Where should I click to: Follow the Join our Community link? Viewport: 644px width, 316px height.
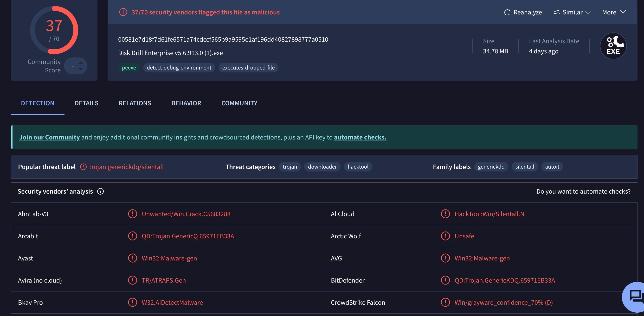pos(50,137)
